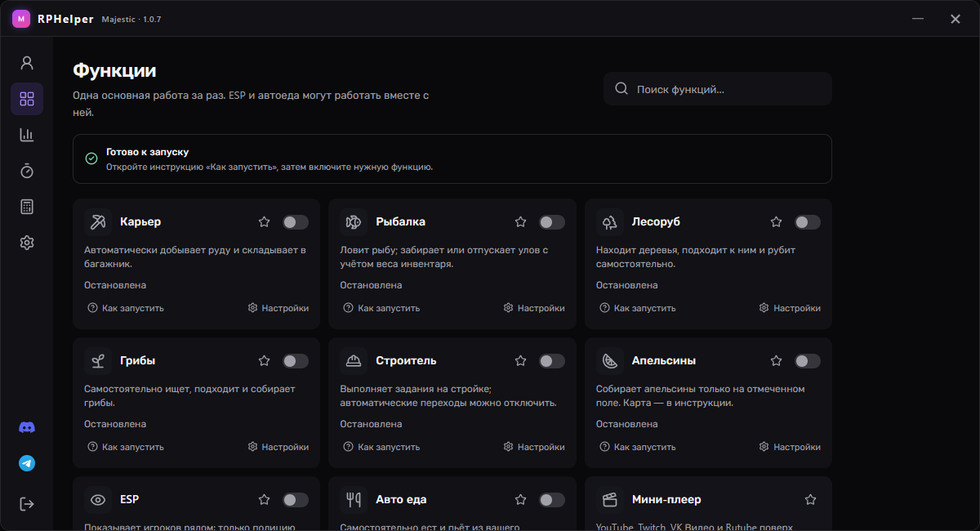Open 'Как запустить' guide for Карьер
This screenshot has width=980, height=531.
[x=126, y=308]
